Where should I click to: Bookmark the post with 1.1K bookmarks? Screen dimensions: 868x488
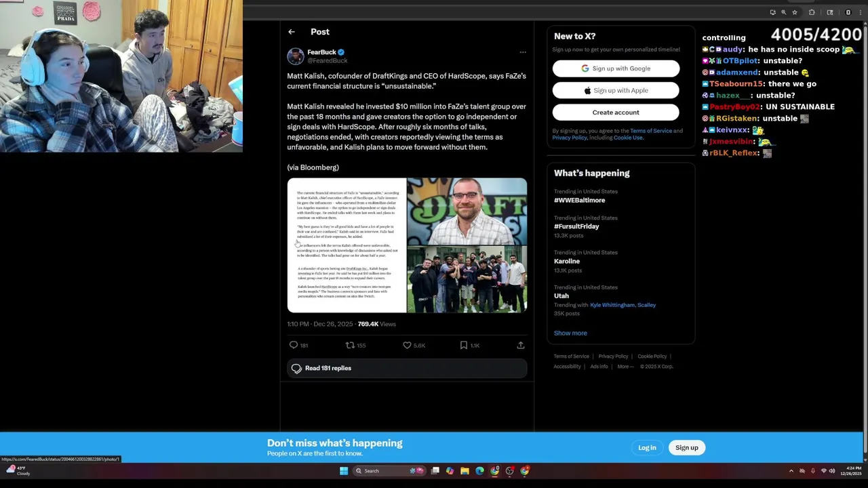[464, 345]
